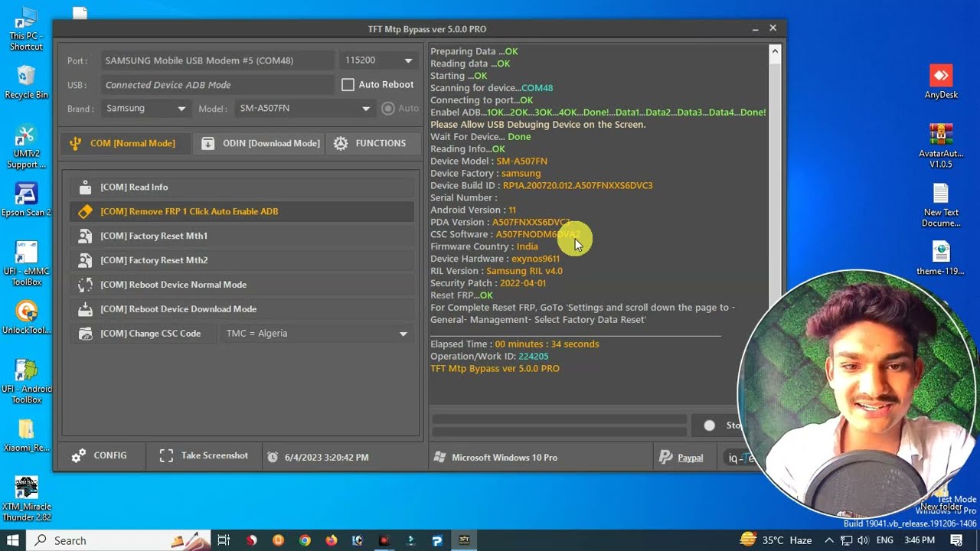Run [COM] Remove FRP 1 Click
The height and width of the screenshot is (551, 980).
coord(242,211)
